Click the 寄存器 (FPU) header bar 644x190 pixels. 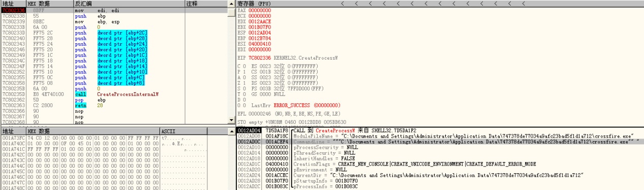click(440, 4)
